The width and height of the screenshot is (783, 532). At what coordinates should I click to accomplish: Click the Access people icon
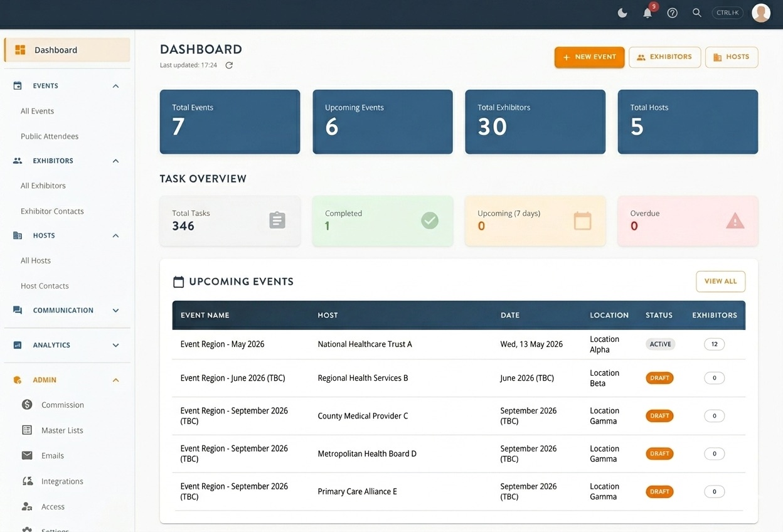[26, 506]
